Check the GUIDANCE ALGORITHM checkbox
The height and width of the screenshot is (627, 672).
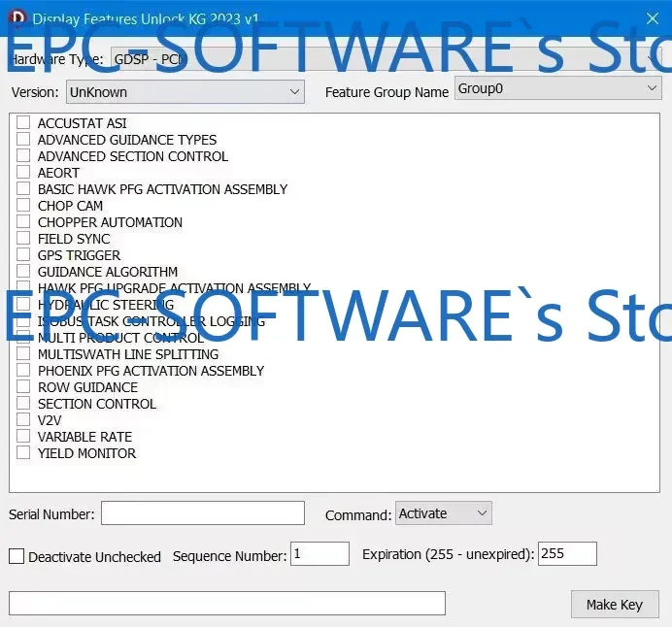click(x=23, y=271)
